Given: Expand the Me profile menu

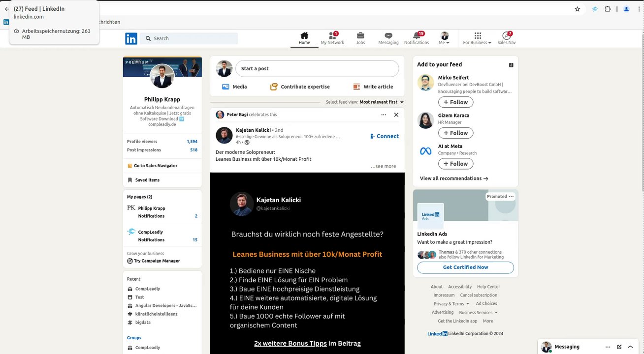Looking at the screenshot, I should pos(444,38).
